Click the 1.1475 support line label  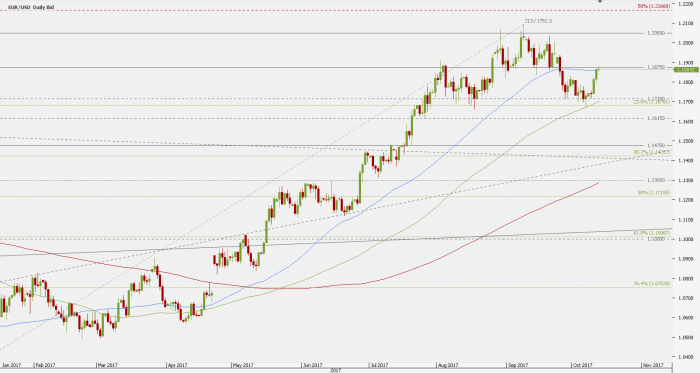pyautogui.click(x=656, y=145)
